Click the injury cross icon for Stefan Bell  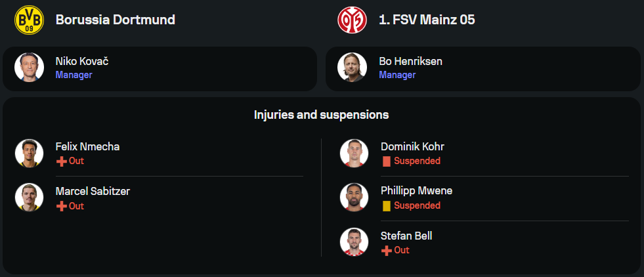(387, 250)
